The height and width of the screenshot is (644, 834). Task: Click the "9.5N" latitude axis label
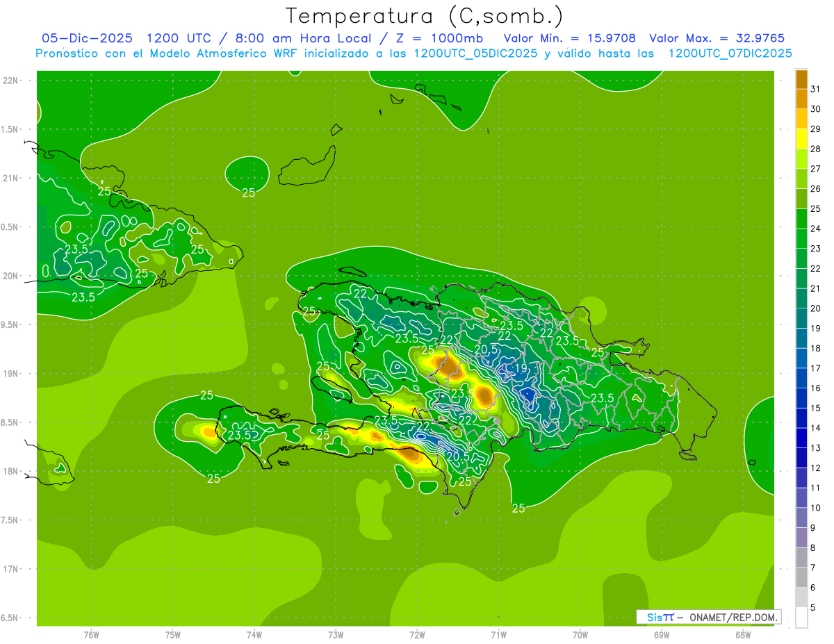tap(10, 324)
